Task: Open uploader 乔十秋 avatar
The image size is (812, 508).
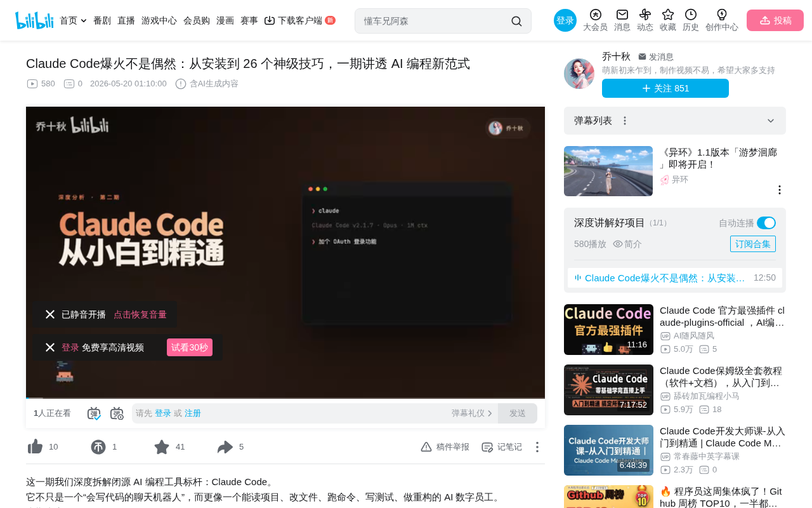Action: (x=579, y=74)
